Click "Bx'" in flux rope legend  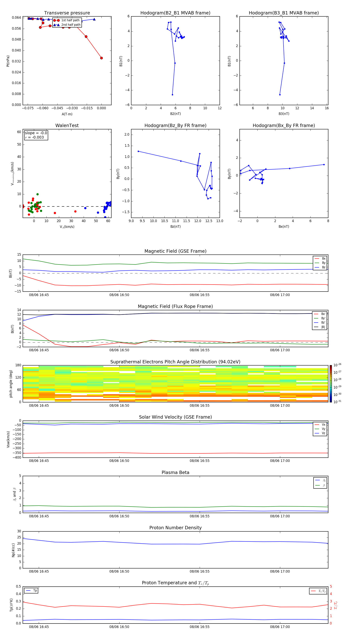point(320,314)
